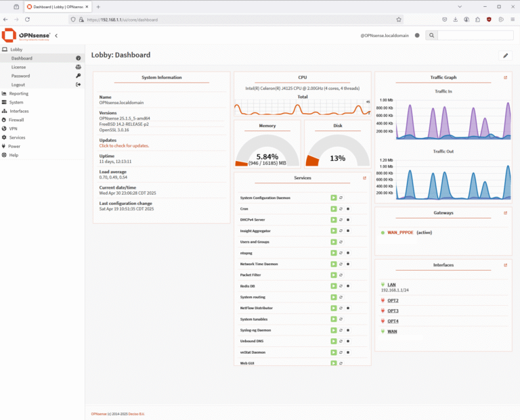
Task: Open Traffic Graph widget external link
Action: pyautogui.click(x=505, y=78)
